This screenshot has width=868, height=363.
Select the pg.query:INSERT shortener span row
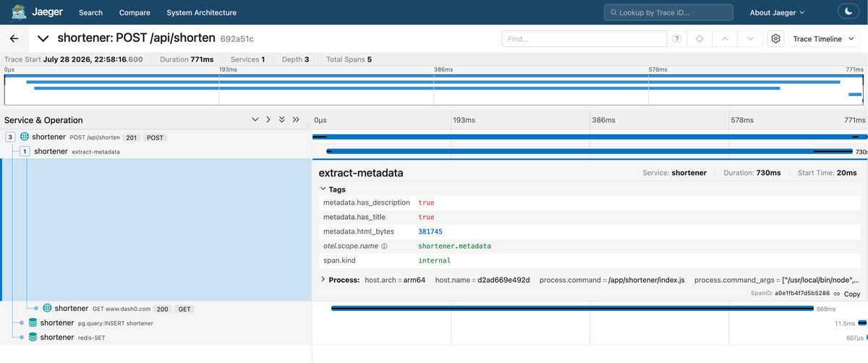pyautogui.click(x=156, y=323)
